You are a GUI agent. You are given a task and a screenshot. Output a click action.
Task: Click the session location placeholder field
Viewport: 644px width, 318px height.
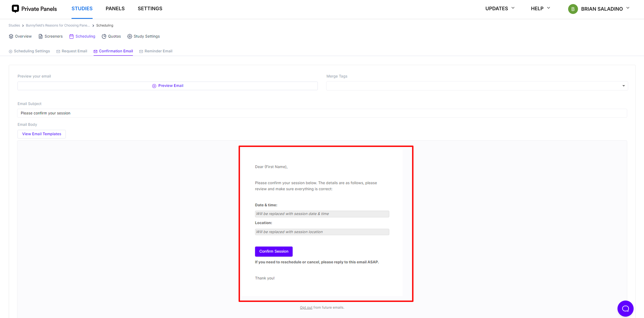click(x=322, y=232)
